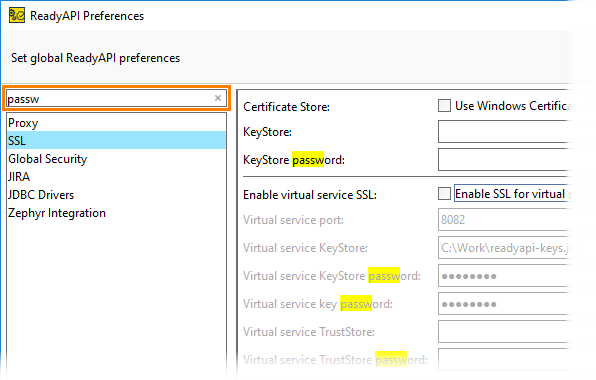Click the 'KeyStore:' label

(268, 132)
